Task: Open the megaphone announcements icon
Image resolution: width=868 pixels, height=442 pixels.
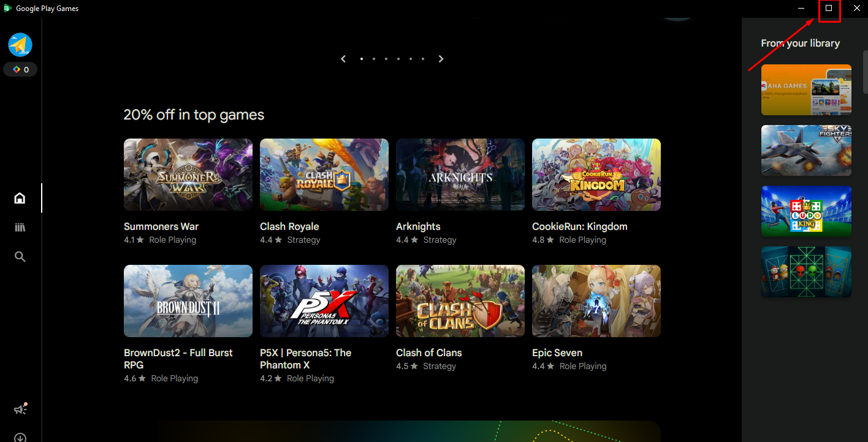Action: coord(20,409)
